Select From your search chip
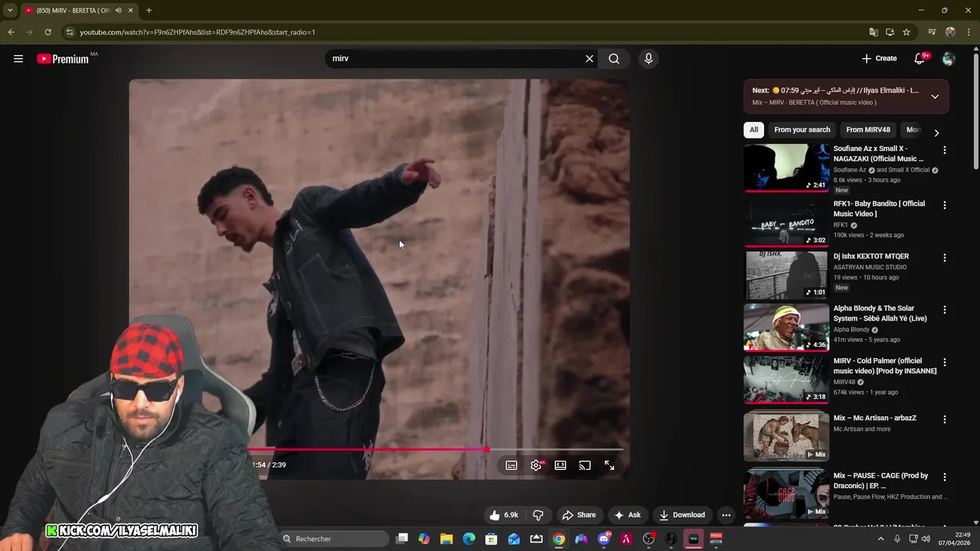This screenshot has height=551, width=980. [802, 129]
